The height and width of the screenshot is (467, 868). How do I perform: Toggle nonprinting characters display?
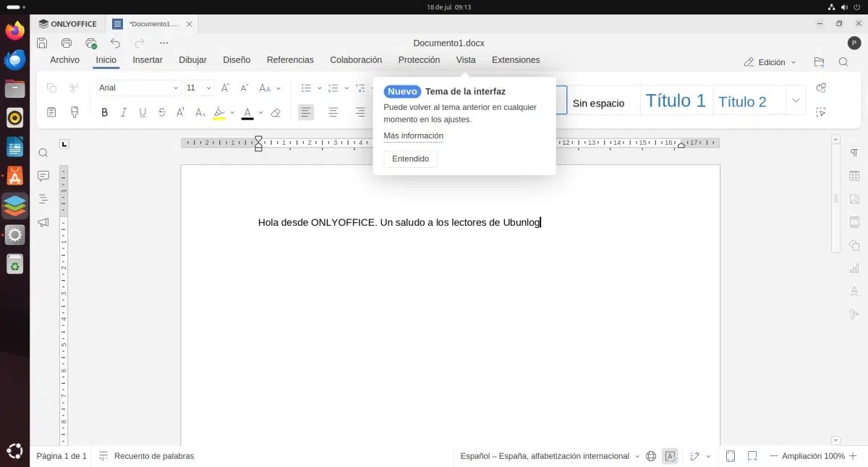click(854, 153)
